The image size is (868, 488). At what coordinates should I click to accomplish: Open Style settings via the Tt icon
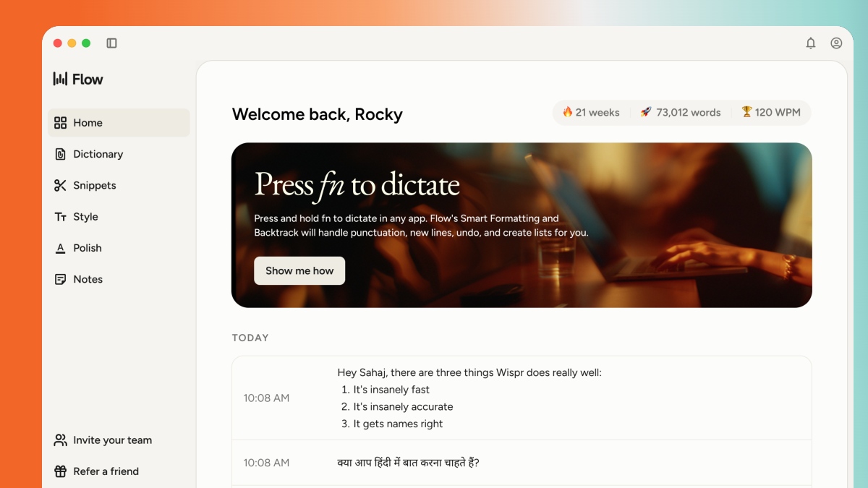tap(61, 216)
